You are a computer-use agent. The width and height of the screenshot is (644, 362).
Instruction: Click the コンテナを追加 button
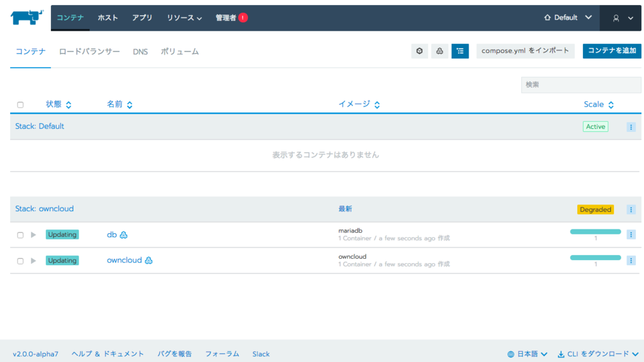(612, 51)
